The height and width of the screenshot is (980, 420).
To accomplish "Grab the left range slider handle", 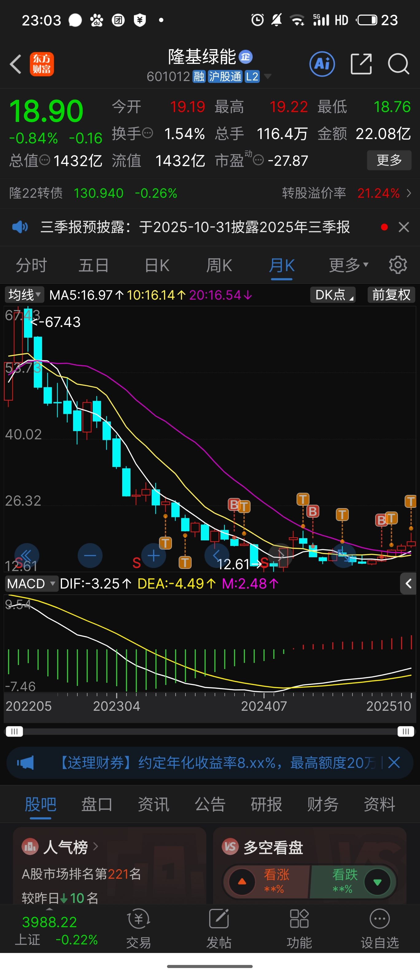I will (x=14, y=732).
